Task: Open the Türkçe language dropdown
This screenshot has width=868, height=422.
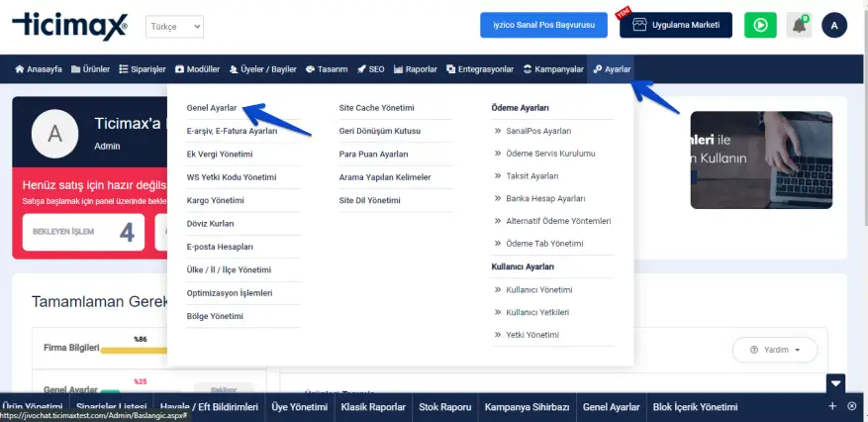Action: [x=174, y=27]
